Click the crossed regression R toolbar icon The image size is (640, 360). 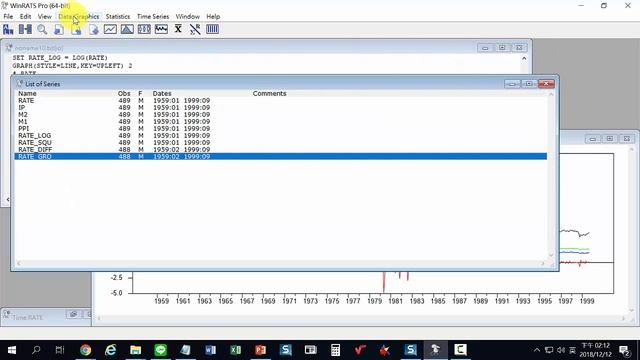click(x=195, y=29)
